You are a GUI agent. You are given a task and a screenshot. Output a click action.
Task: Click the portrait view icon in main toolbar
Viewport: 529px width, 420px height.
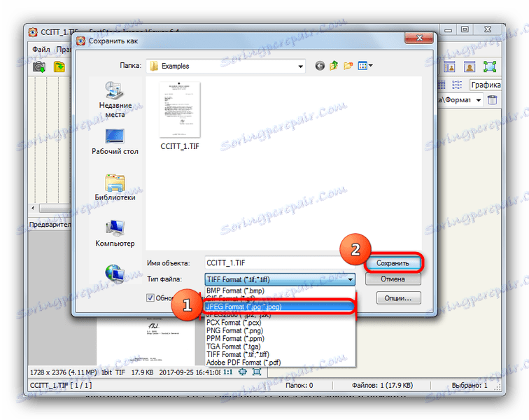point(470,66)
